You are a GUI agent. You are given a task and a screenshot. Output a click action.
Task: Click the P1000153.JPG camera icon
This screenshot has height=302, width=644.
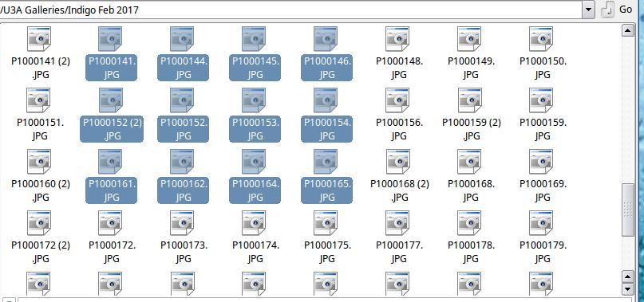coord(255,100)
